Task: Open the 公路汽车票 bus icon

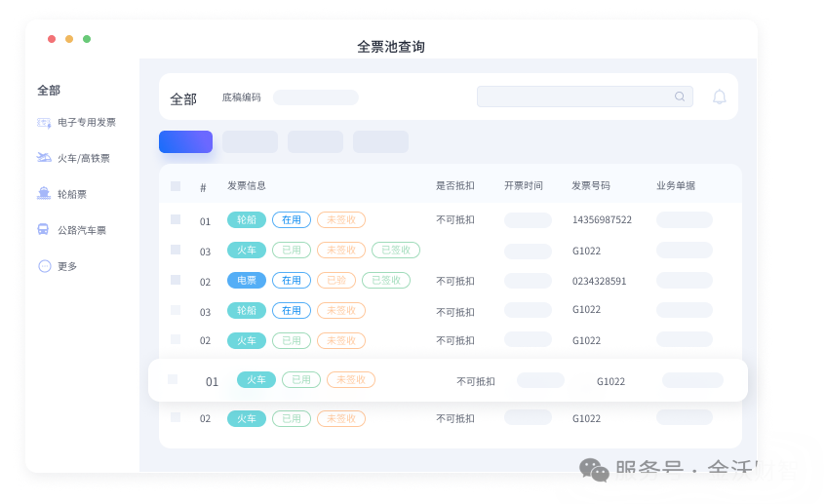Action: tap(43, 229)
